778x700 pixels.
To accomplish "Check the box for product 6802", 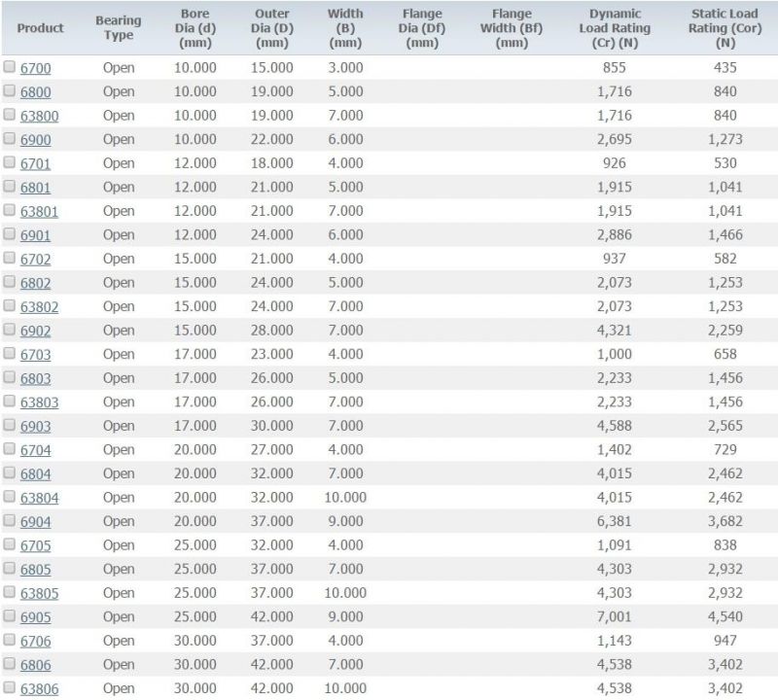I will (x=10, y=281).
